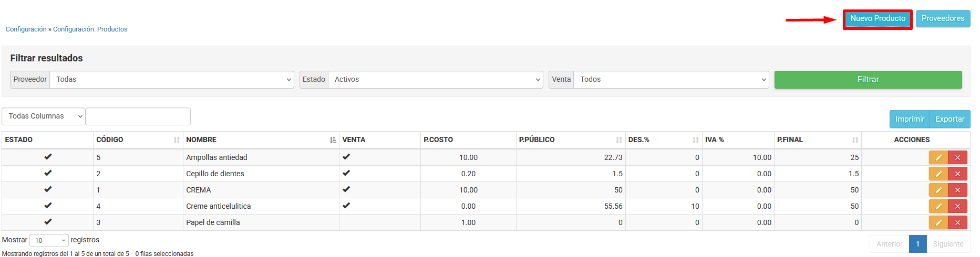Sort by NOMBRE column sort icon
The height and width of the screenshot is (257, 980).
click(333, 140)
